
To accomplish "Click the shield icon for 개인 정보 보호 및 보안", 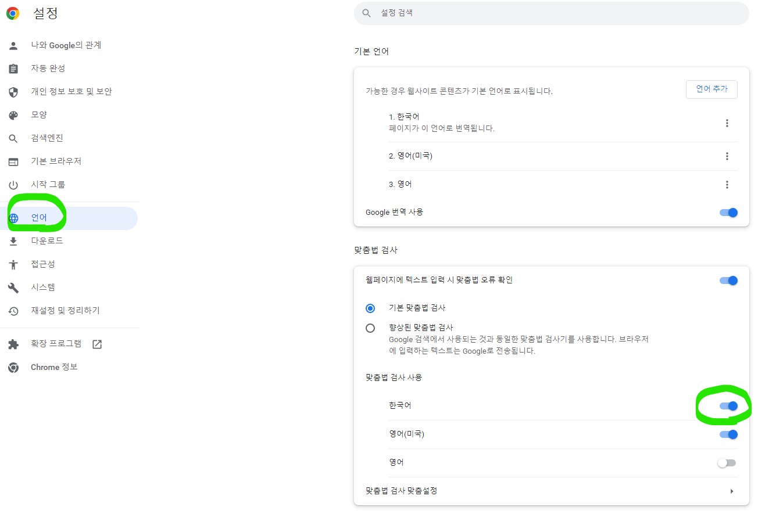I will coord(13,92).
